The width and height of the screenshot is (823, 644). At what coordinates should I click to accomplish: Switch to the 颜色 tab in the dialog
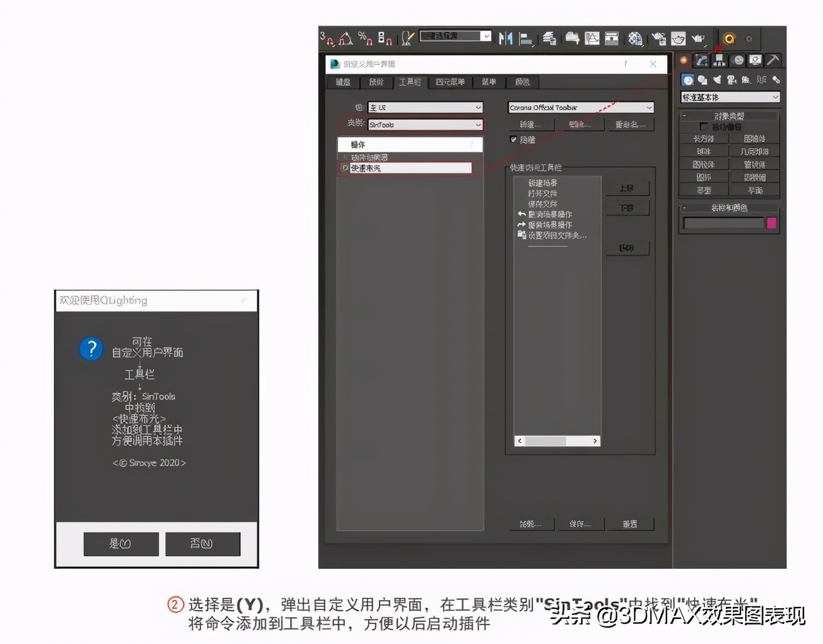pyautogui.click(x=523, y=82)
